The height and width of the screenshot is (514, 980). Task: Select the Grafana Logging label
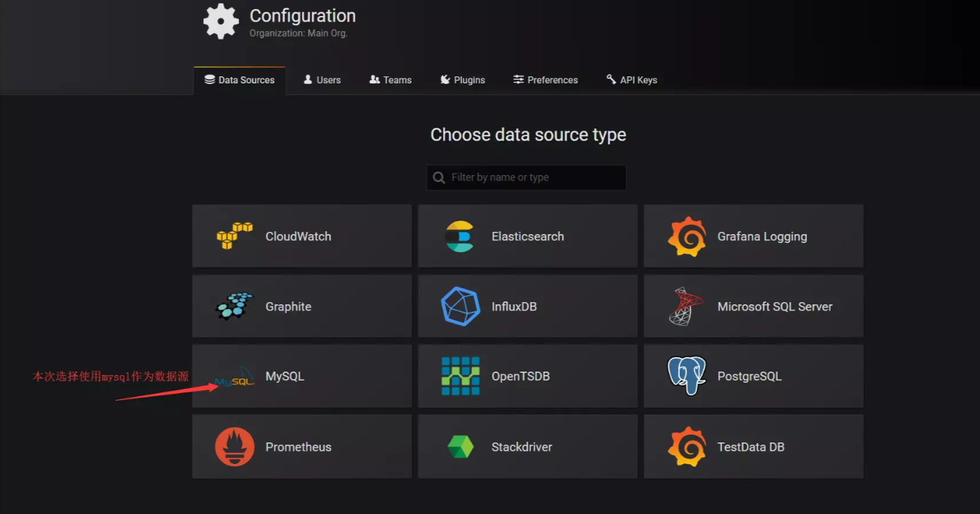tap(762, 237)
